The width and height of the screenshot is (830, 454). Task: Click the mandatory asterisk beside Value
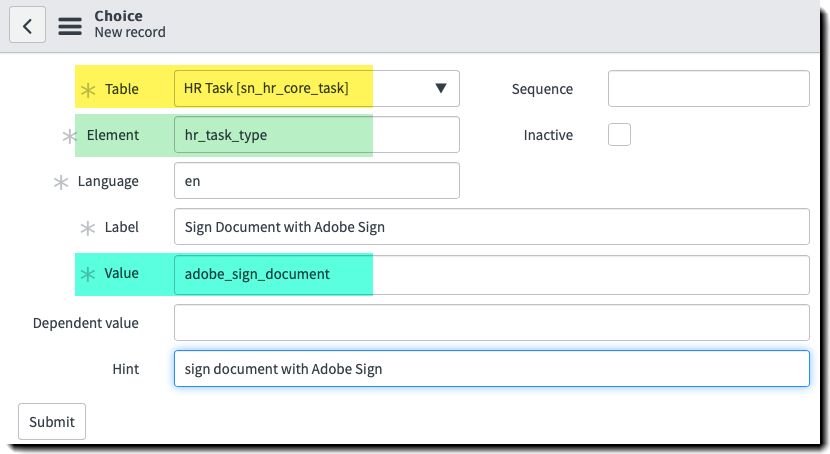[88, 274]
